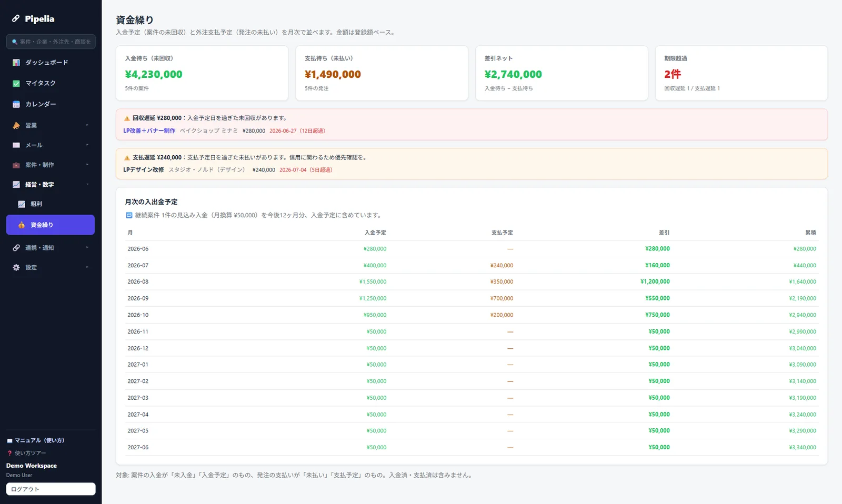
Task: Expand the 営業 sidebar section
Action: tap(51, 125)
